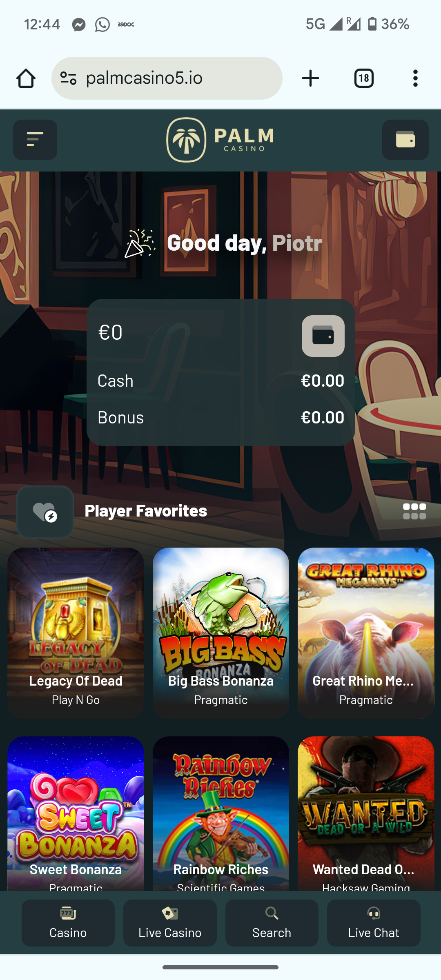This screenshot has height=980, width=441.
Task: Switch to the Casino tab
Action: click(68, 923)
